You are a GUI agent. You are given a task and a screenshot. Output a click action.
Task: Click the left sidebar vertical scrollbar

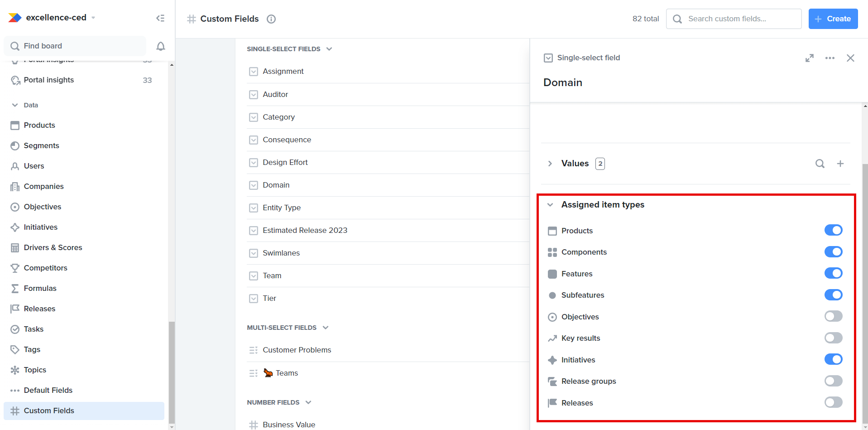(172, 372)
